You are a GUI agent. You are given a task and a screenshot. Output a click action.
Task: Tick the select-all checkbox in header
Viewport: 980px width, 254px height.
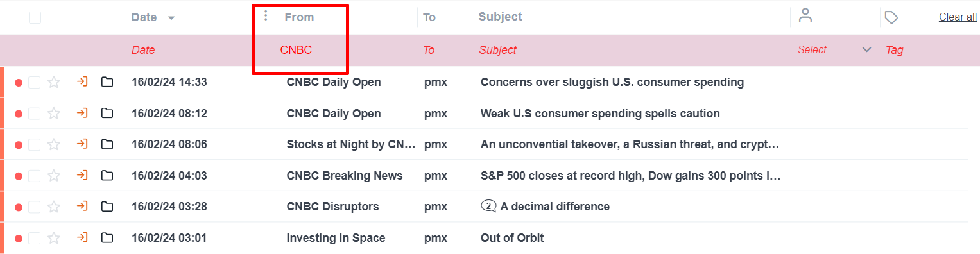(x=35, y=18)
